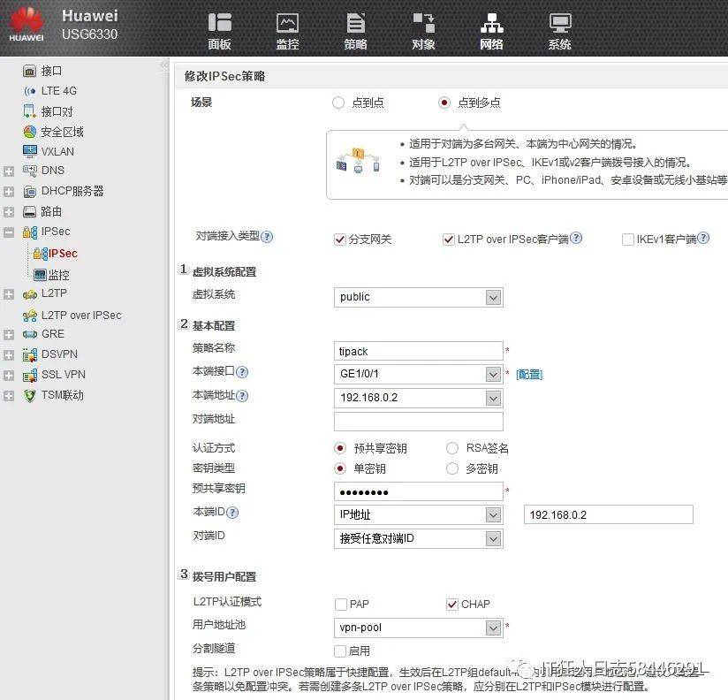Expand the DNS tree node

pos(8,171)
